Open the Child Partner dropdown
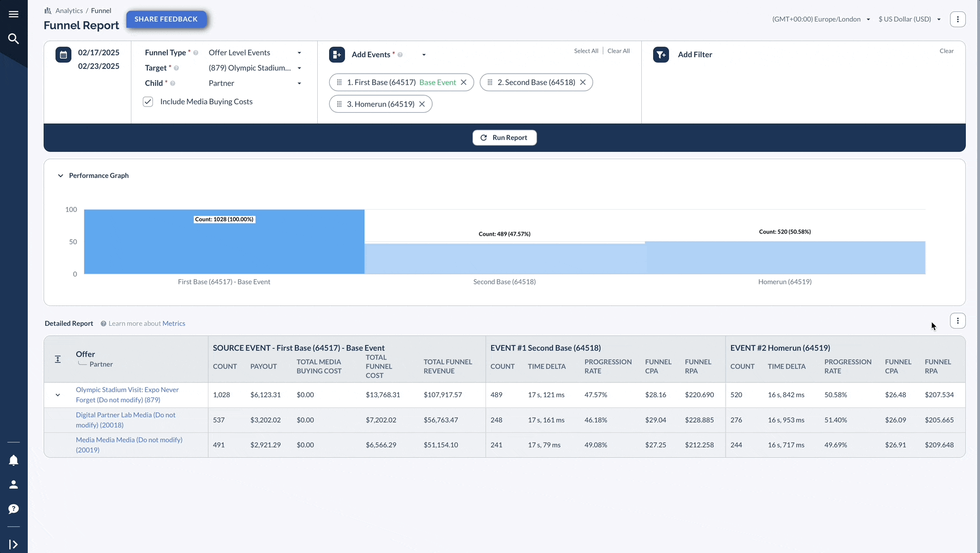Screen dimensions: 980x553 tap(255, 83)
